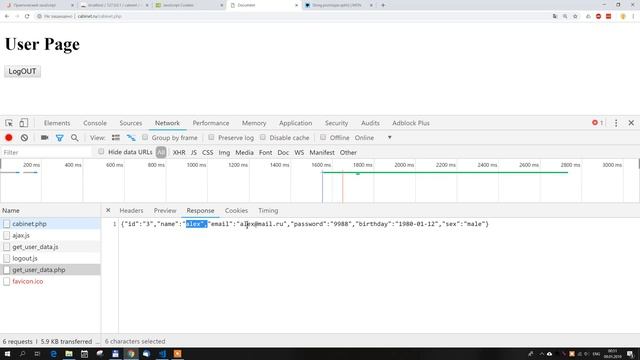Open the Sources panel
The width and height of the screenshot is (640, 360).
131,123
